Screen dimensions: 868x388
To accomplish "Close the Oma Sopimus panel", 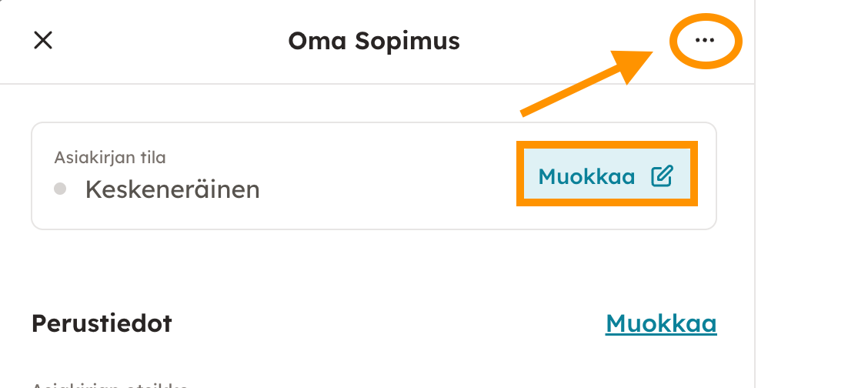I will click(x=43, y=41).
